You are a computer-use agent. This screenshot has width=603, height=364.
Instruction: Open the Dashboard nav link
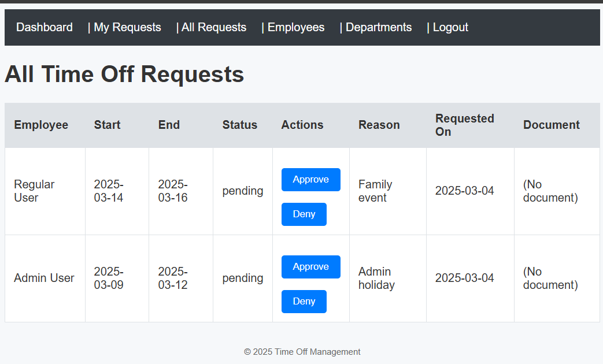click(x=45, y=27)
